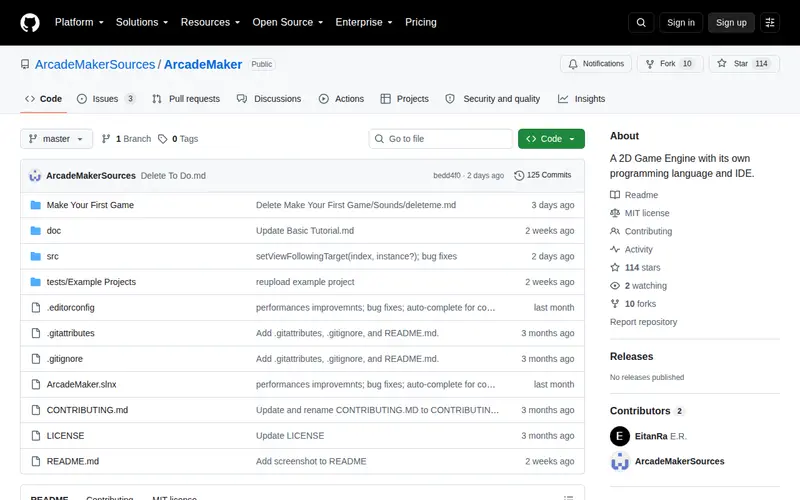Image resolution: width=800 pixels, height=500 pixels.
Task: Open 'Update Basic Tutorial.md' commit message
Action: tap(305, 231)
